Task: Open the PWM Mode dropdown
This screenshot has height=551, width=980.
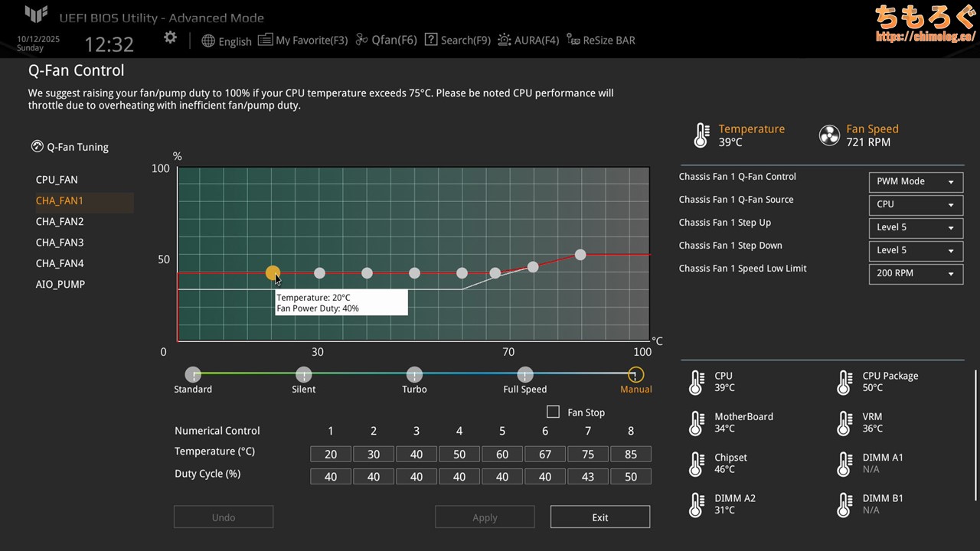Action: pyautogui.click(x=915, y=181)
